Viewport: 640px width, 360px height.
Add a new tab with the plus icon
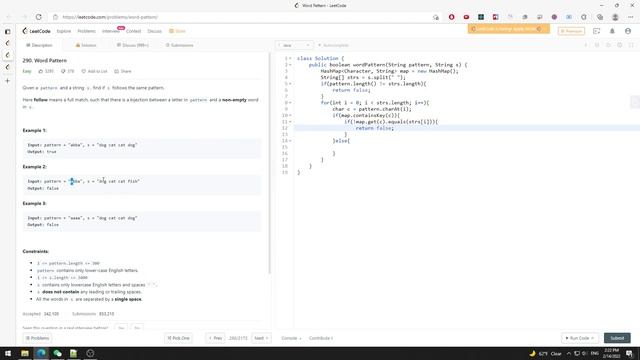point(7,81)
